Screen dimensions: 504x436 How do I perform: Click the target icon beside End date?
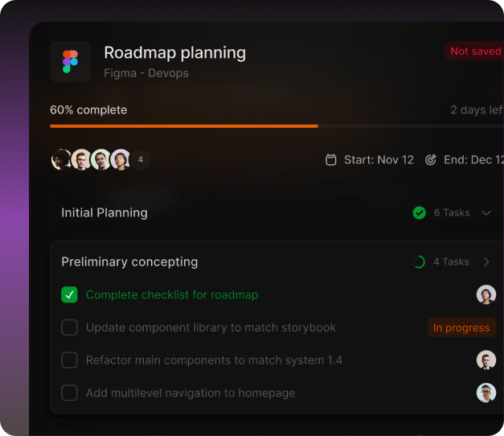431,160
